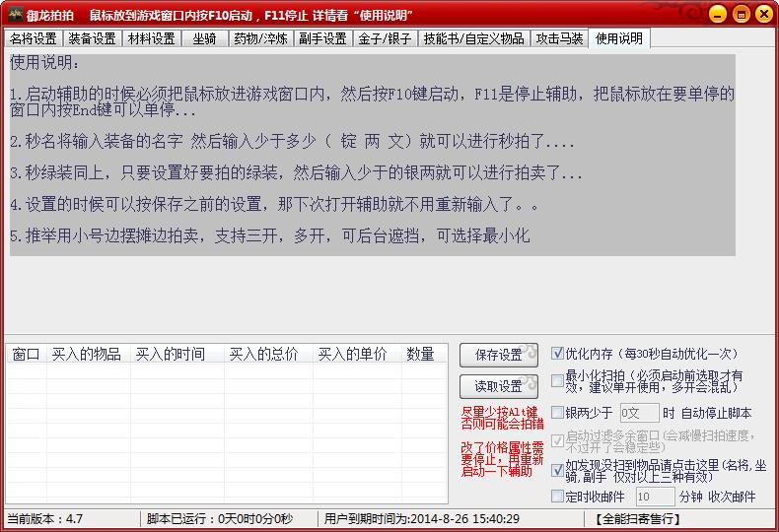Click the 保存设置 button
Viewport: 779px width, 532px height.
point(499,355)
